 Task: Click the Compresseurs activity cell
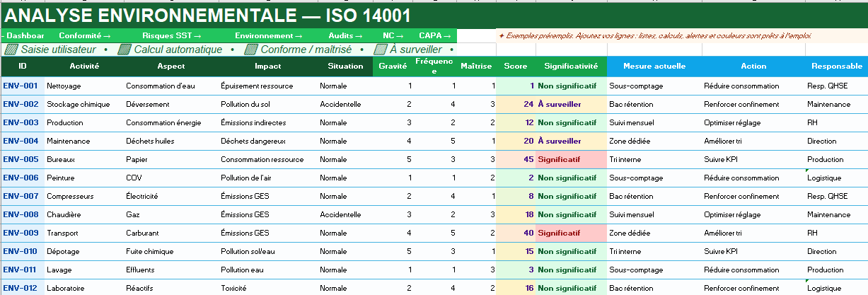(x=85, y=196)
